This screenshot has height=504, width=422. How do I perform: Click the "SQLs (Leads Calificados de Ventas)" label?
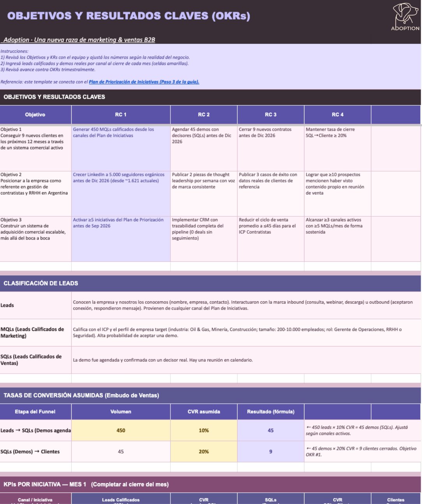(x=35, y=360)
